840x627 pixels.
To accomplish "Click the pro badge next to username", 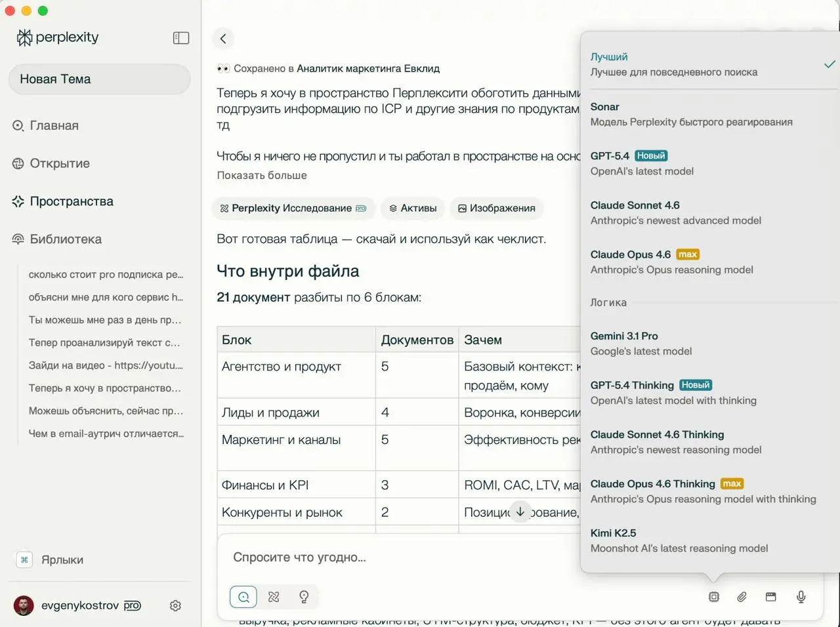I will pos(133,605).
